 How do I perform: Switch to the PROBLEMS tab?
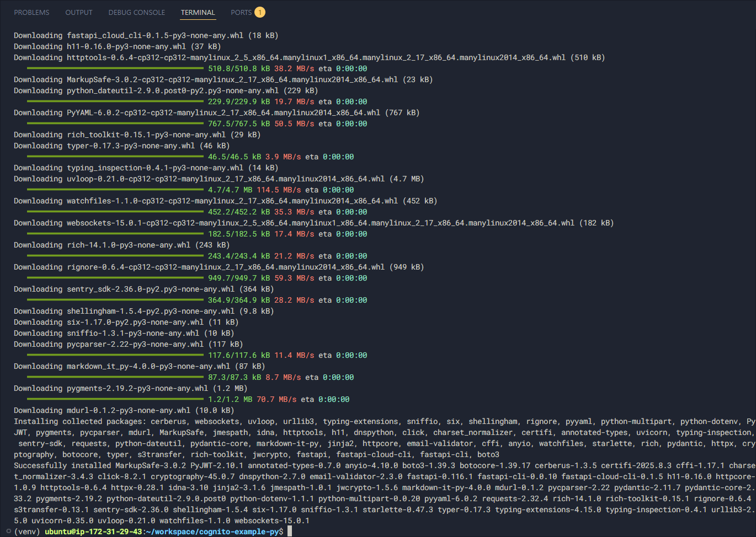[31, 12]
